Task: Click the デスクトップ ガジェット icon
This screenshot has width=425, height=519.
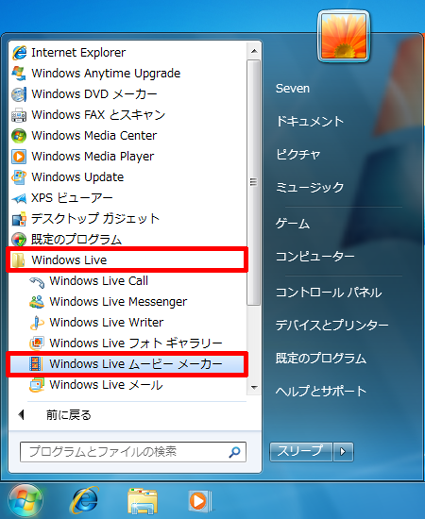Action: pos(19,219)
